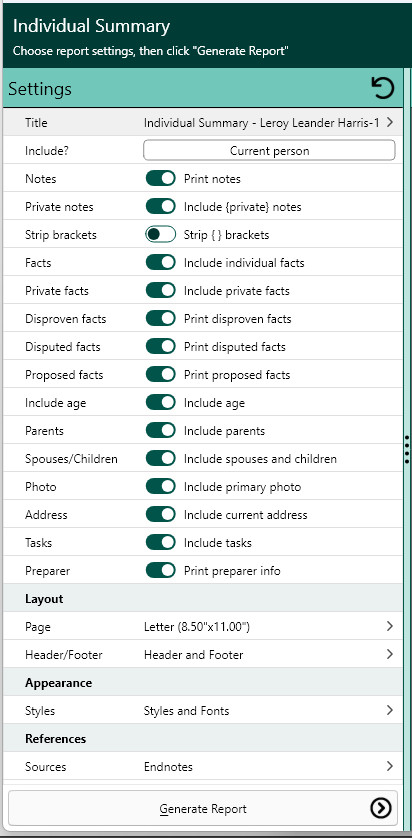
Task: Open the Title row chevron
Action: coord(390,122)
